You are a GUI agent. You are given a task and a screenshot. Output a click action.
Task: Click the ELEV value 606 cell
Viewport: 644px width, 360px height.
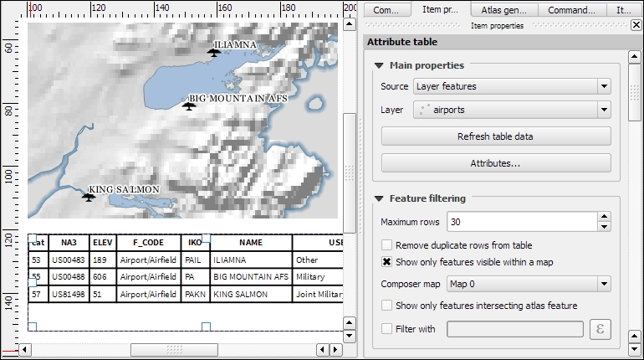point(103,277)
